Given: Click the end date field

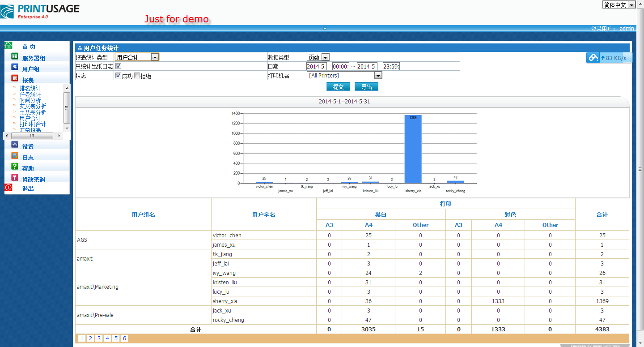Looking at the screenshot, I should pyautogui.click(x=367, y=66).
